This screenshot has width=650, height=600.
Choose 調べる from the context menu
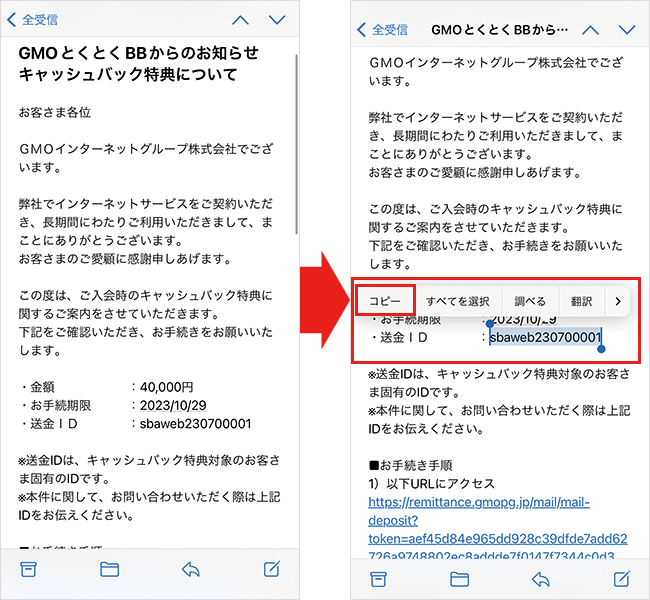(x=530, y=300)
